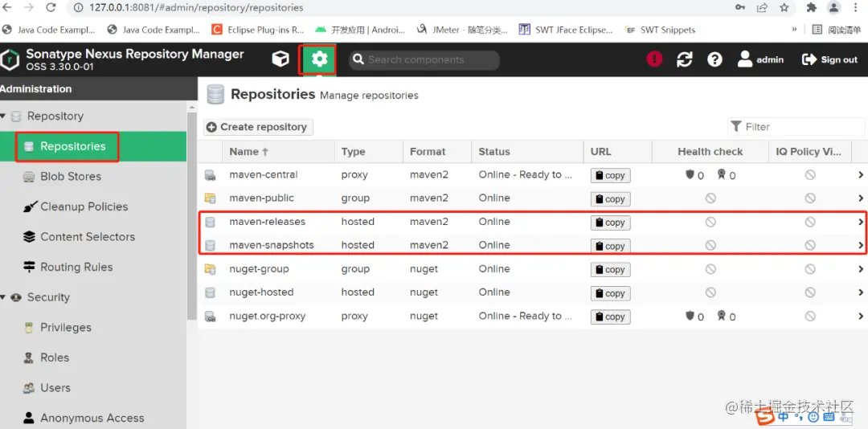The width and height of the screenshot is (868, 429).
Task: Click the nuget-group repository icon
Action: point(210,269)
